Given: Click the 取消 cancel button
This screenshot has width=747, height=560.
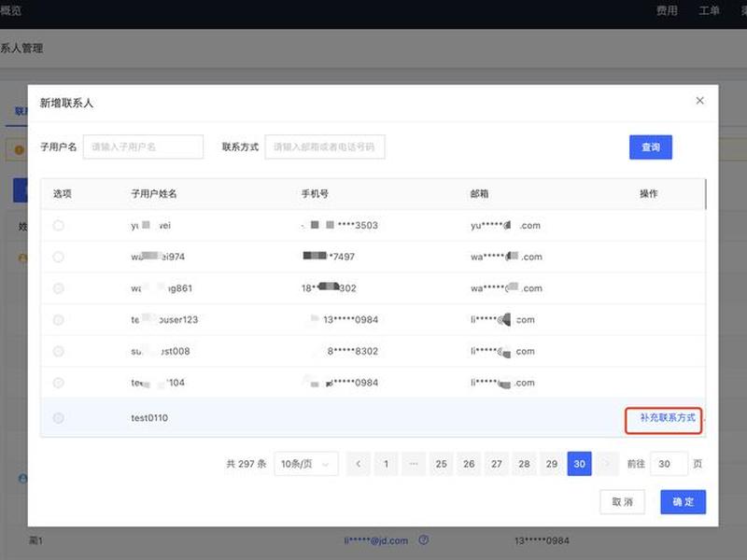Looking at the screenshot, I should coord(622,502).
